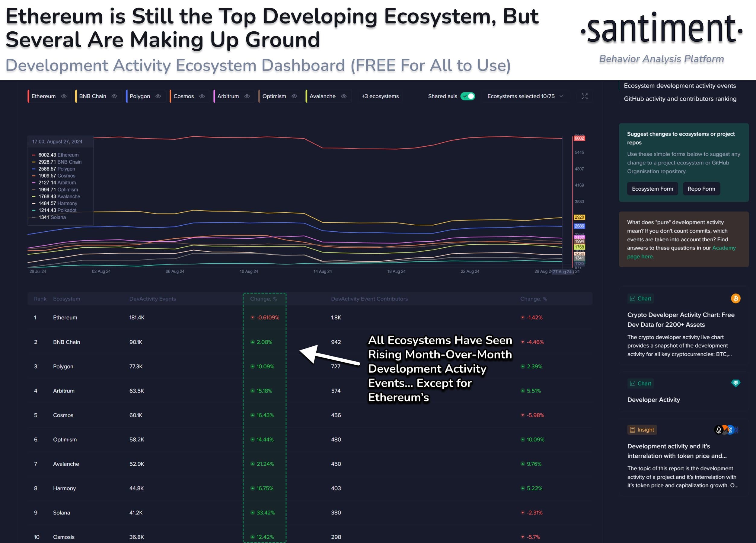The width and height of the screenshot is (756, 543).
Task: Click green up arrow beside 21.24%
Action: (x=253, y=464)
